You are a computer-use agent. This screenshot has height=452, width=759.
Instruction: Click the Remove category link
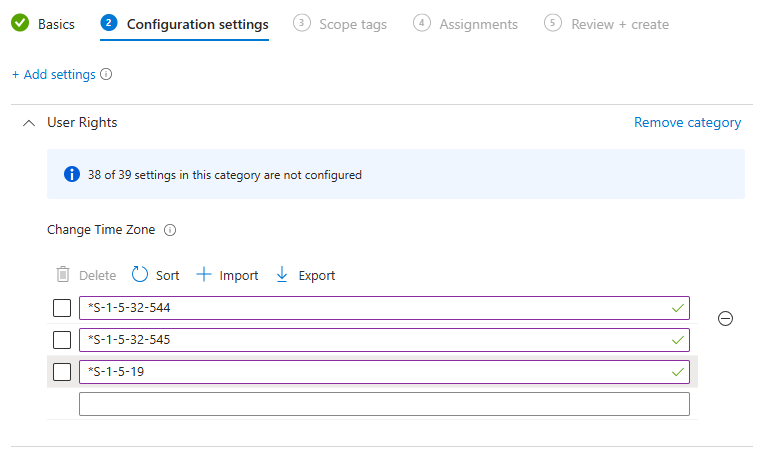pos(687,122)
